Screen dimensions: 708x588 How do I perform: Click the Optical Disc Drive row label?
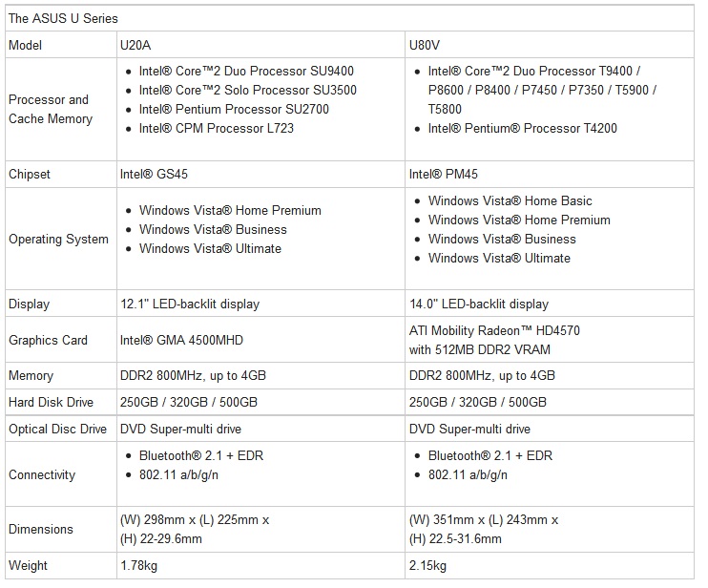coord(58,429)
